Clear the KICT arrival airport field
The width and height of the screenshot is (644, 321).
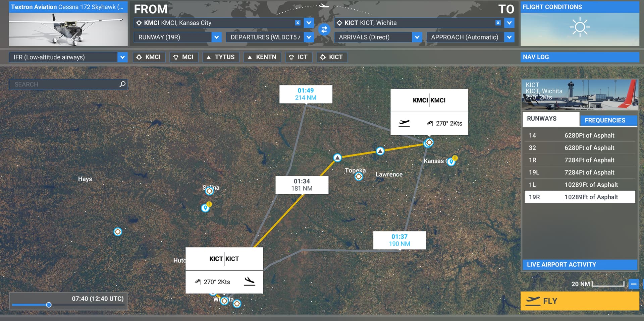pos(498,23)
